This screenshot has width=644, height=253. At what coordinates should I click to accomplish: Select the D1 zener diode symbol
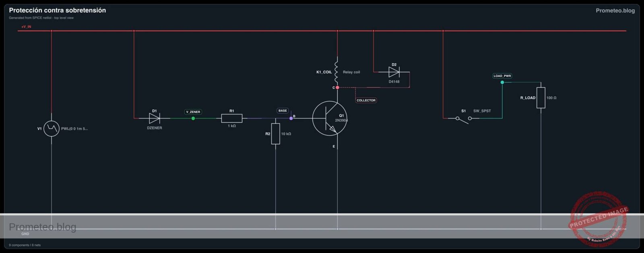click(155, 118)
